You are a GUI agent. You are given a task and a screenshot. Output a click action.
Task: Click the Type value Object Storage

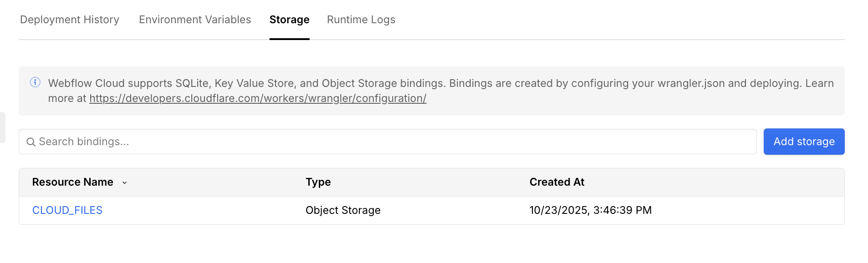point(343,210)
